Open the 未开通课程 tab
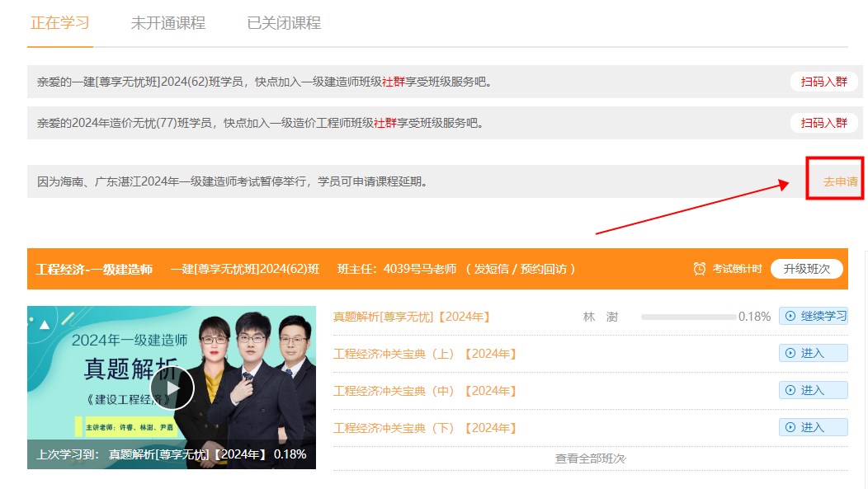This screenshot has height=489, width=868. (x=167, y=23)
